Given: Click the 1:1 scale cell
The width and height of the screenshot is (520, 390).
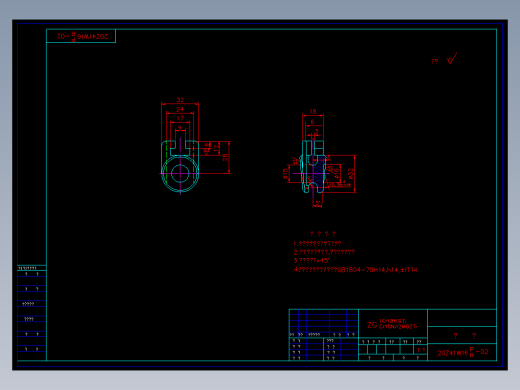Looking at the screenshot, I should (421, 350).
